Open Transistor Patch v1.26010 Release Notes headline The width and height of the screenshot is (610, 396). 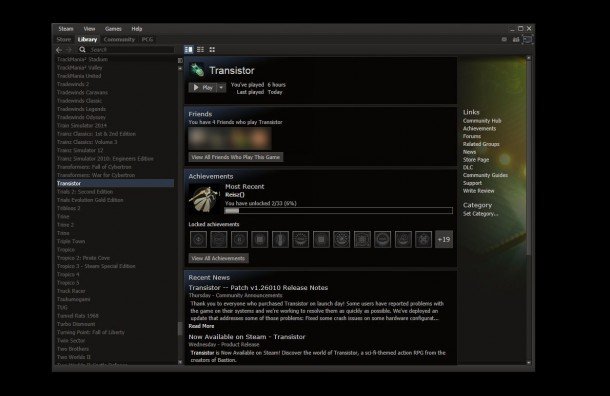coord(258,288)
